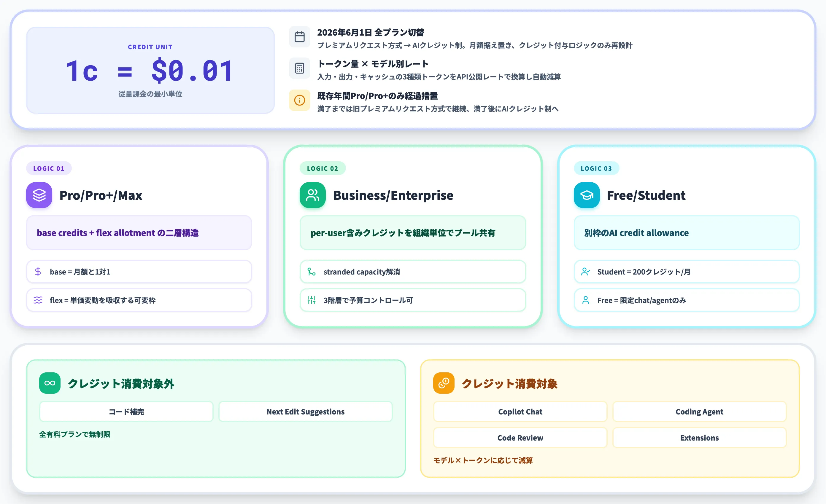Screen dimensions: 826x504
Task: Click the 既存年間Pro/Pro+のみ経過措置 heading
Action: 377,96
